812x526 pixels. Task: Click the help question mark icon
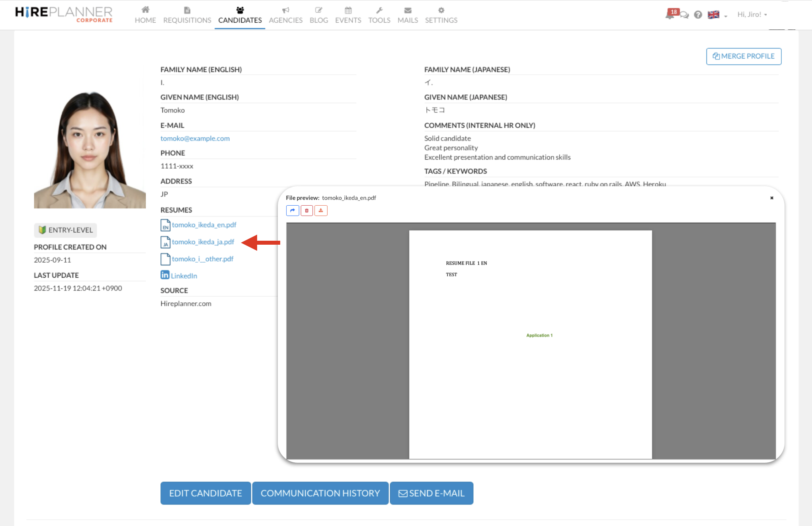pos(698,15)
